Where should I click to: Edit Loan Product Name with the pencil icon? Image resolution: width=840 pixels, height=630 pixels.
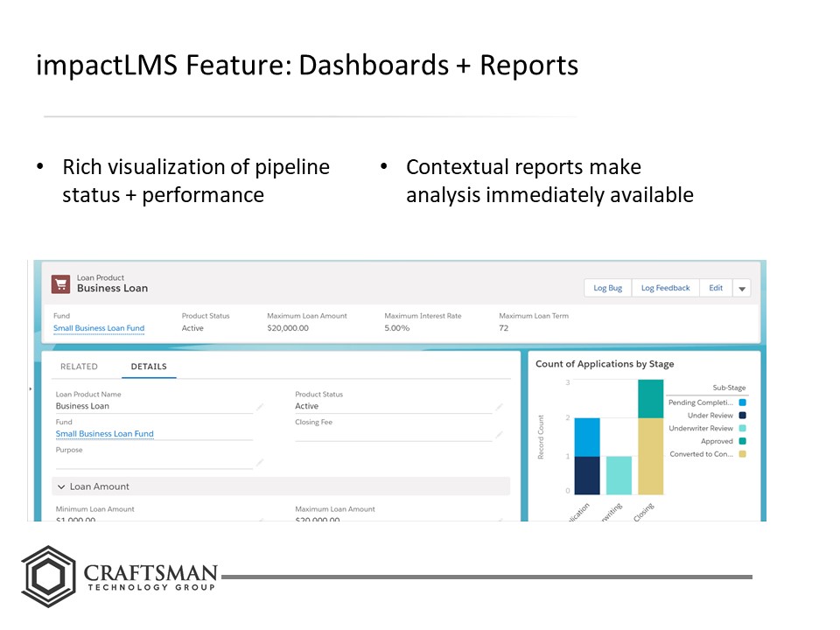(x=259, y=407)
